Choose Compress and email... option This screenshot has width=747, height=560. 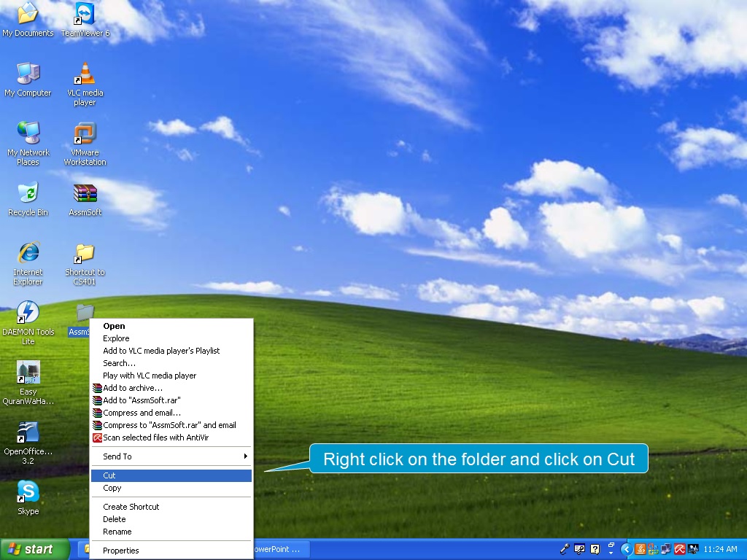171,413
